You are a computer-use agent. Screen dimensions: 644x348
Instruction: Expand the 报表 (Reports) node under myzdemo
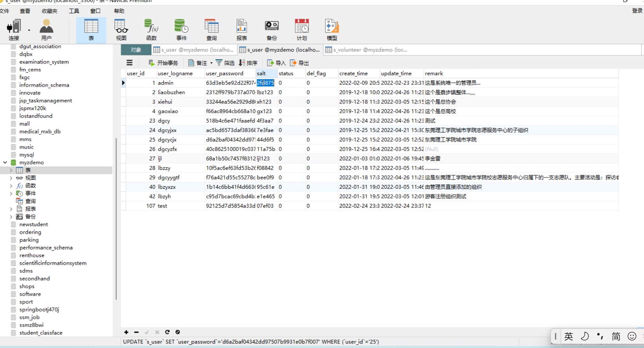tap(11, 209)
